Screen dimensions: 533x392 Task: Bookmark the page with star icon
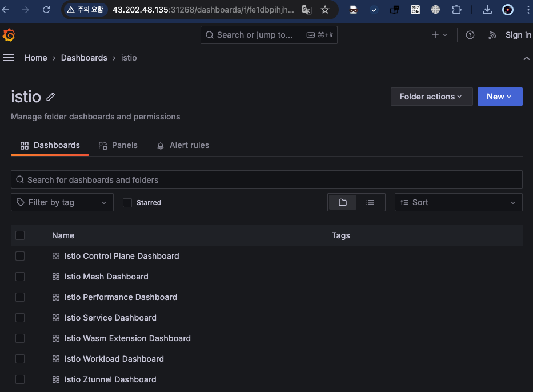tap(325, 10)
